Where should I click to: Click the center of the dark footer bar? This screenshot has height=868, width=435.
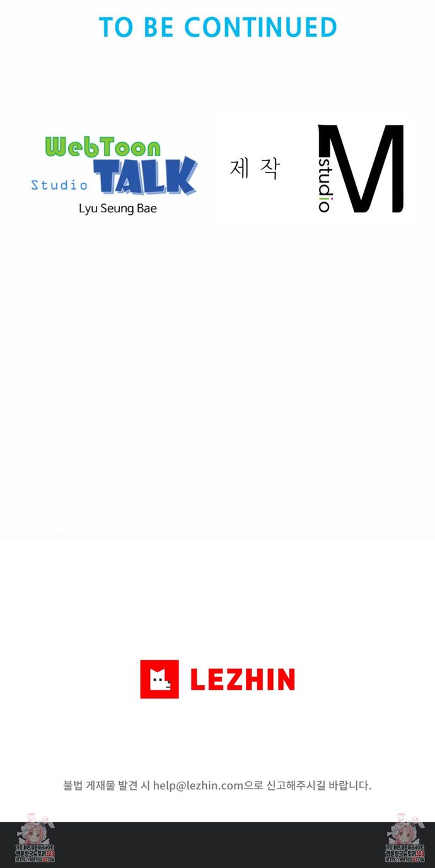click(x=217, y=845)
